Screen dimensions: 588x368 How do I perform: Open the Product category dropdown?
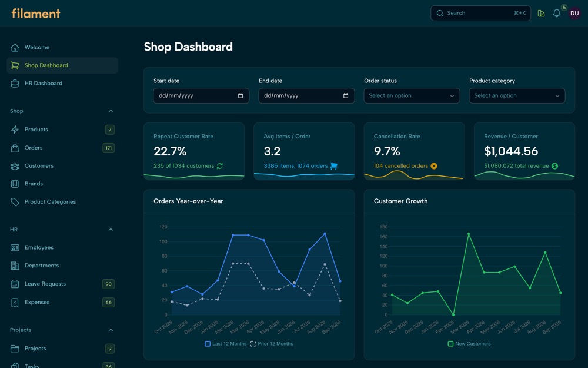click(517, 96)
